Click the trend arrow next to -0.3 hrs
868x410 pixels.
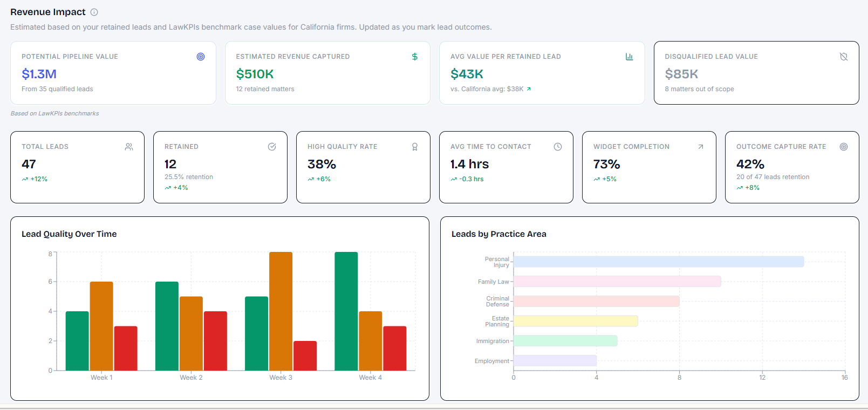click(x=454, y=179)
